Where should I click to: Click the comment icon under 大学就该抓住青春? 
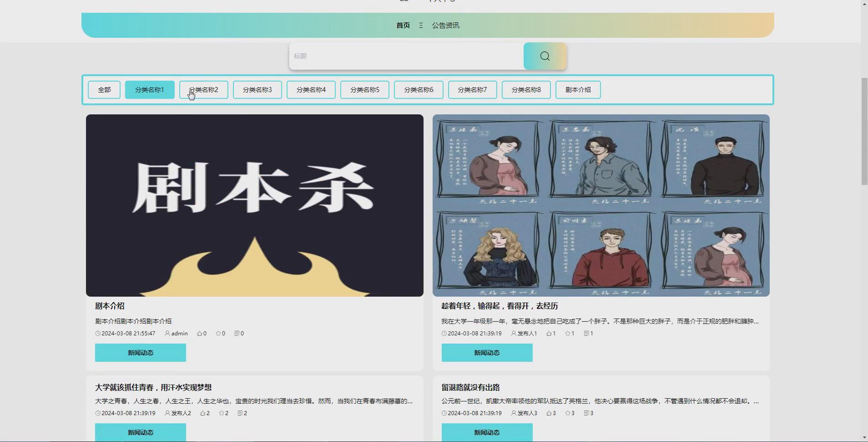click(240, 413)
